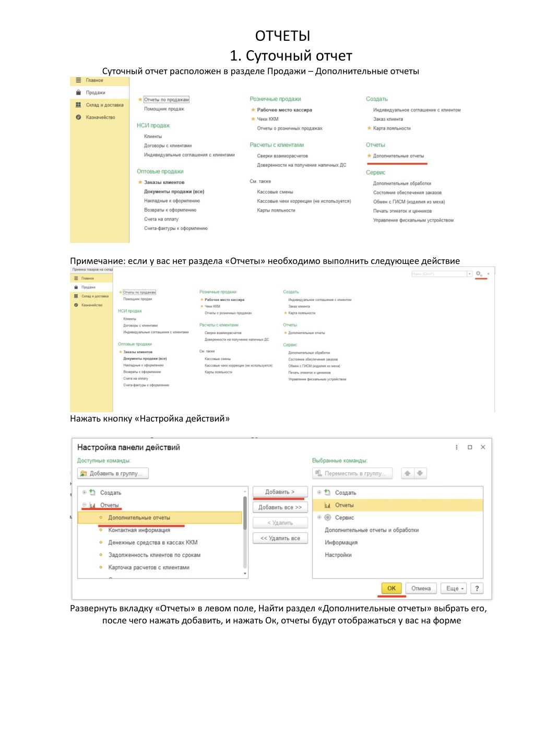The width and height of the screenshot is (534, 756).
Task: Click the Отчеты chart icon under Выбранные команды
Action: [327, 505]
